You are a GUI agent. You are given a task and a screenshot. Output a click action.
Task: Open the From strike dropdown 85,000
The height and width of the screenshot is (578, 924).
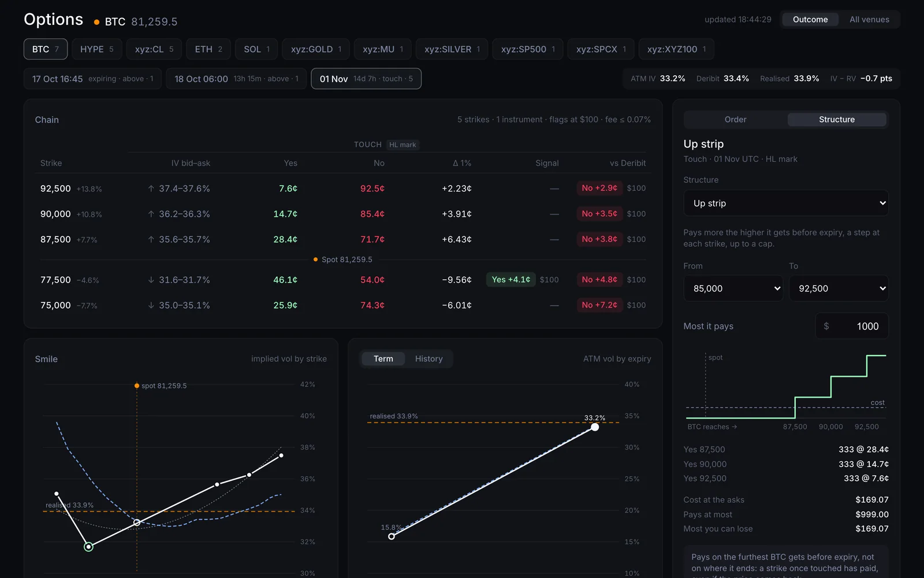tap(733, 288)
